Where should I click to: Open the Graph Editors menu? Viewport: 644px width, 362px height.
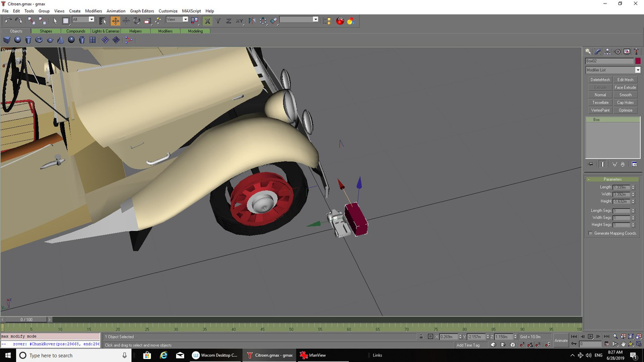tap(142, 11)
